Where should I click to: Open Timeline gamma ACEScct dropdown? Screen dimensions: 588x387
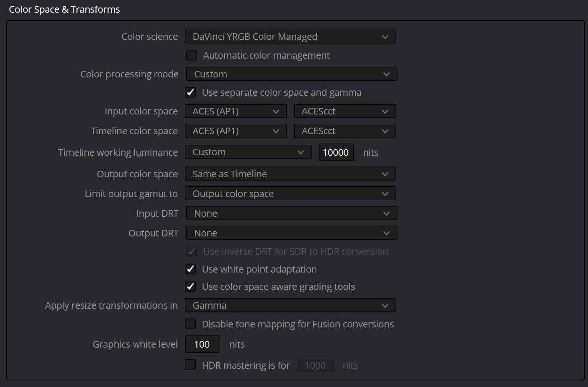[x=345, y=131]
